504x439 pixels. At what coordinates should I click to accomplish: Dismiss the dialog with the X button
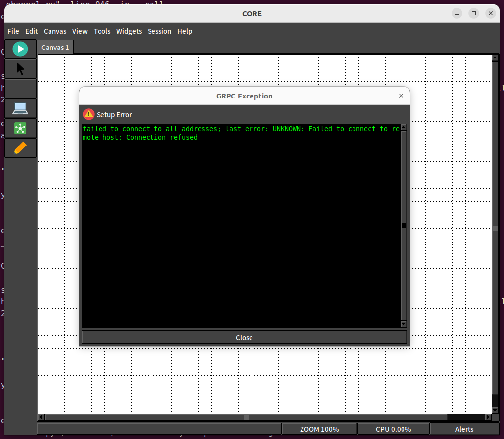click(401, 96)
